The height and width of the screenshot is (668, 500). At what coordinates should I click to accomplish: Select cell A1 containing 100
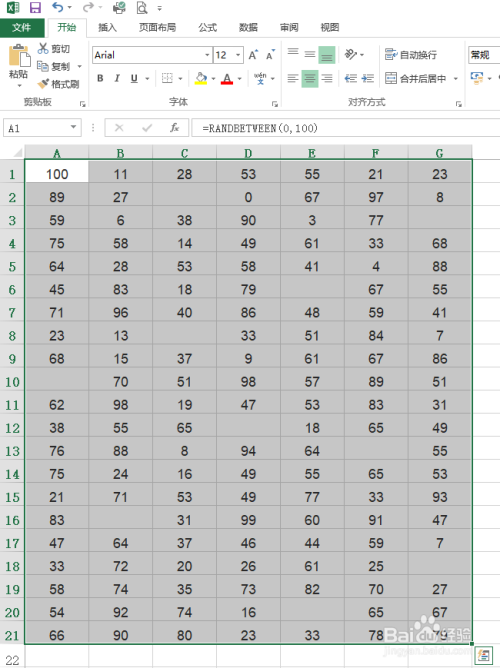(x=57, y=174)
